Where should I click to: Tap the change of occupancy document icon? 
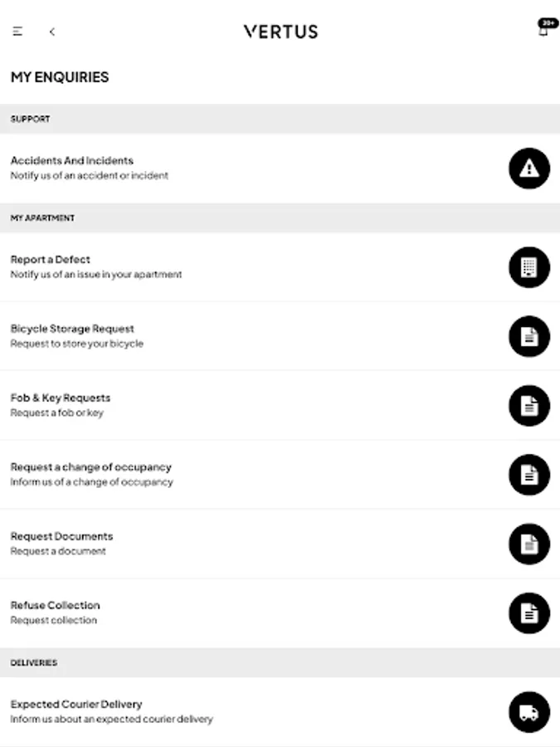pos(528,475)
